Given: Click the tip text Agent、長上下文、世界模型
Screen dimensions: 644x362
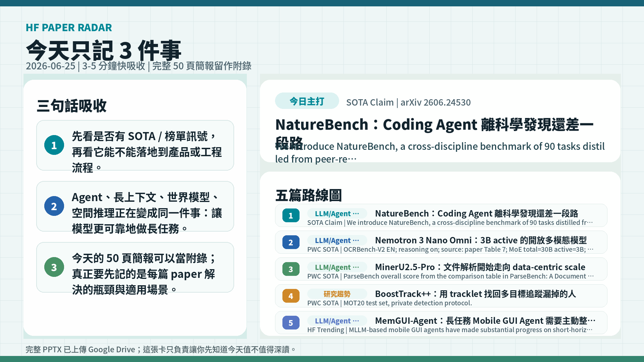Looking at the screenshot, I should [147, 213].
